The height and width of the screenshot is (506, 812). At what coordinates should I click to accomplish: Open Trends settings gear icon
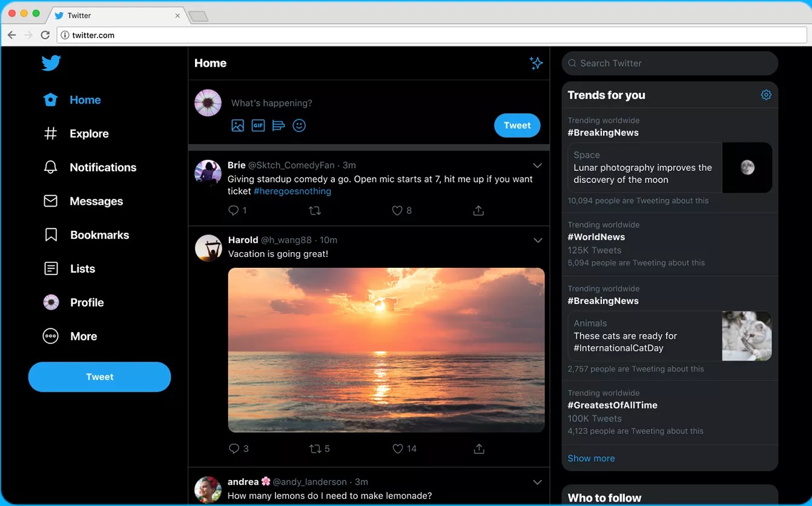tap(766, 95)
